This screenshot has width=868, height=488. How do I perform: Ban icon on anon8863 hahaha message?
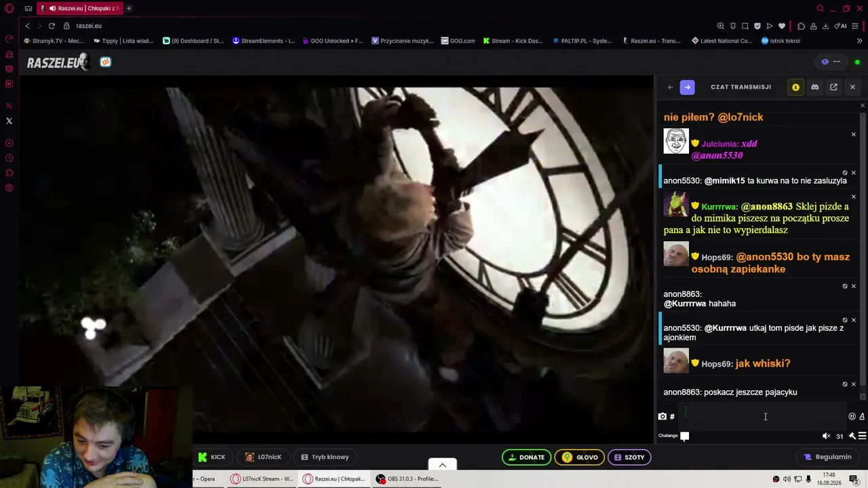[x=845, y=286]
